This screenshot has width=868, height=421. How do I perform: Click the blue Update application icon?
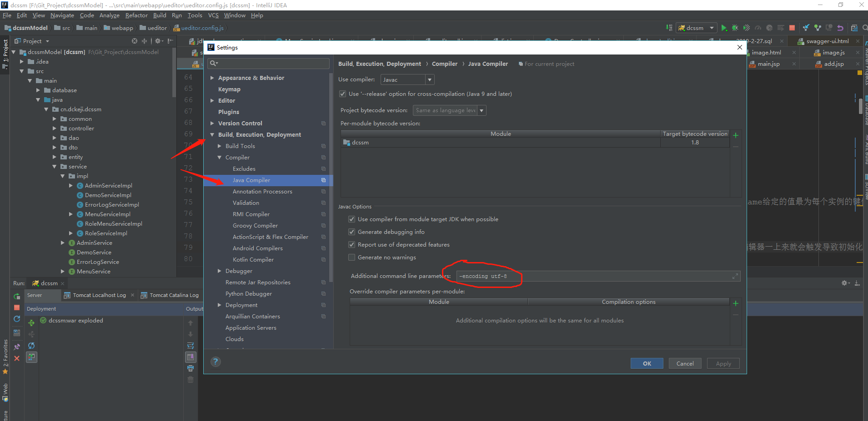[17, 319]
